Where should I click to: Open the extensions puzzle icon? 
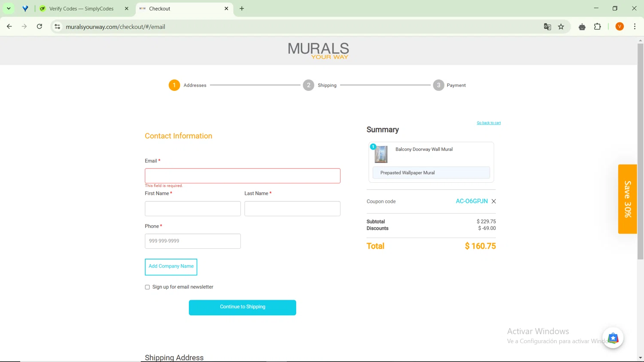click(598, 27)
